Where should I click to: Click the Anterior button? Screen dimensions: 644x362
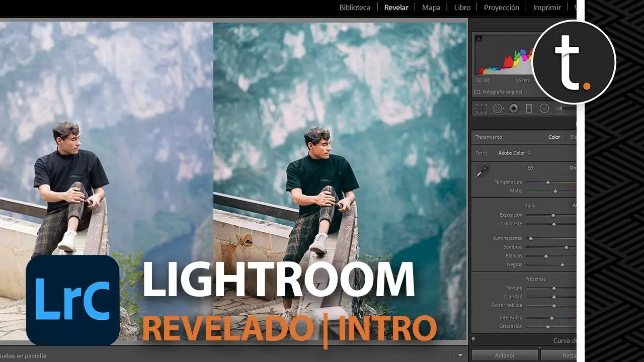point(505,355)
